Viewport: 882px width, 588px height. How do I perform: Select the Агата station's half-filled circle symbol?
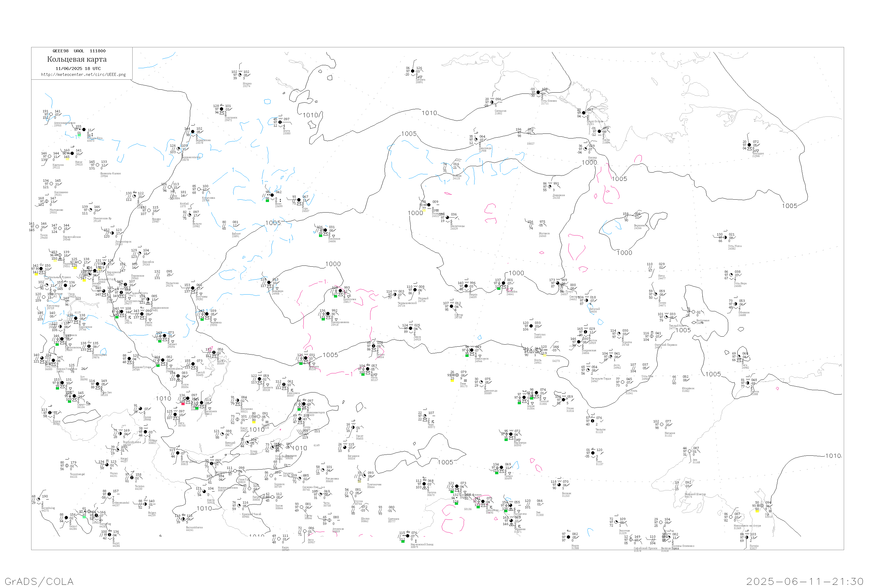(x=280, y=122)
